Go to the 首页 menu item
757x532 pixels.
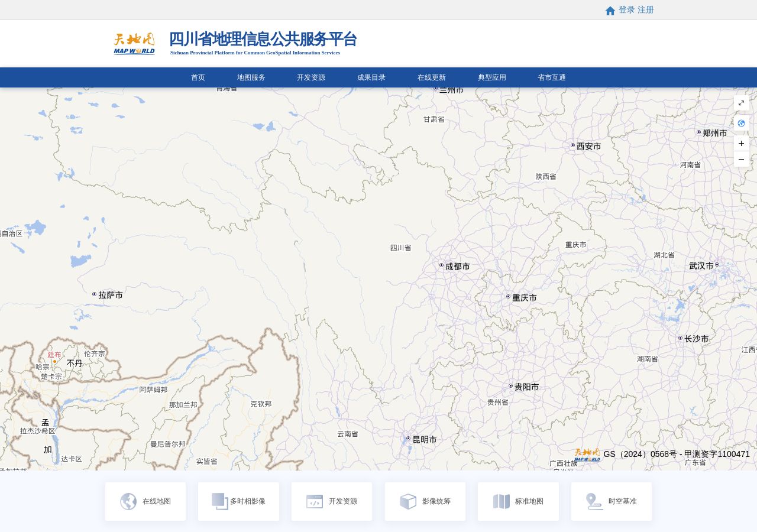(198, 77)
